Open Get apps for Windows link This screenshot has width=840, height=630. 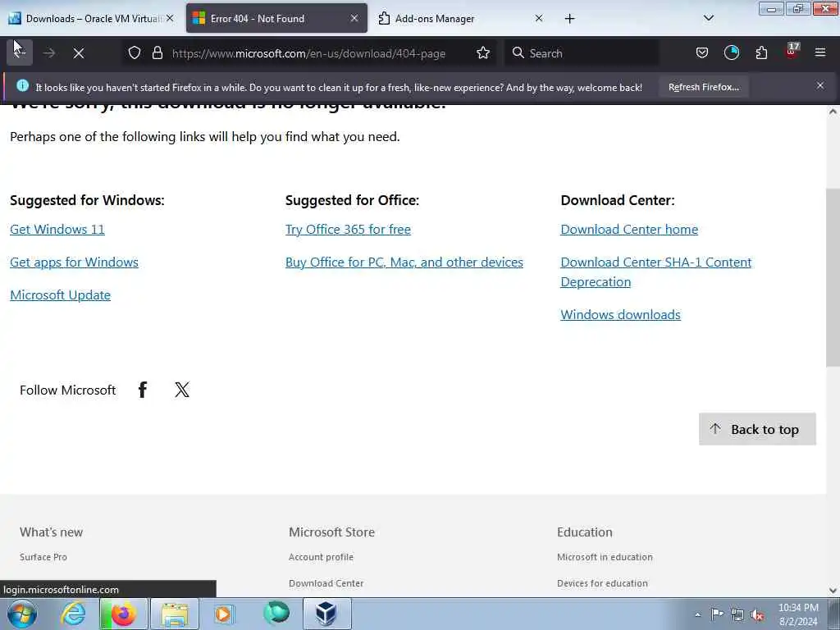pos(74,262)
